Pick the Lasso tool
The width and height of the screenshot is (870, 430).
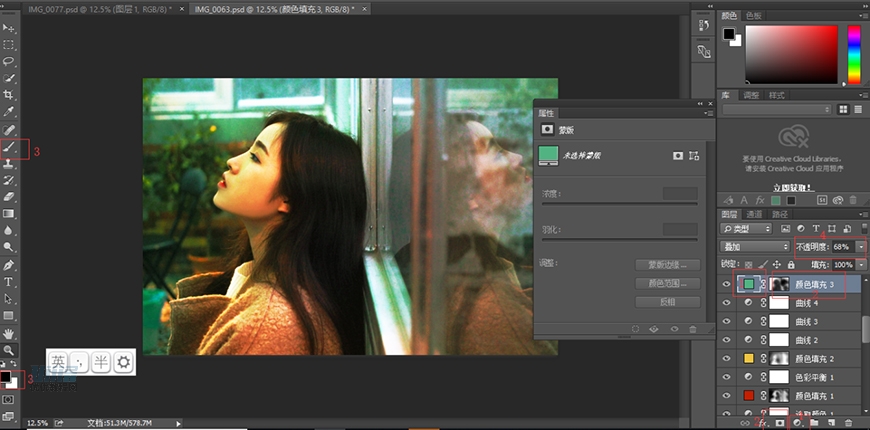tap(9, 61)
